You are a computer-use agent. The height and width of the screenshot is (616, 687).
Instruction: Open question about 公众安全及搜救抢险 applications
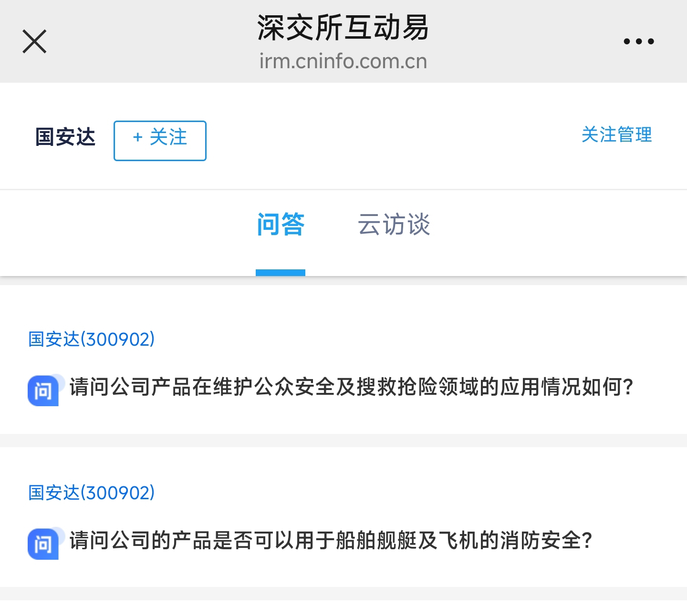(351, 387)
